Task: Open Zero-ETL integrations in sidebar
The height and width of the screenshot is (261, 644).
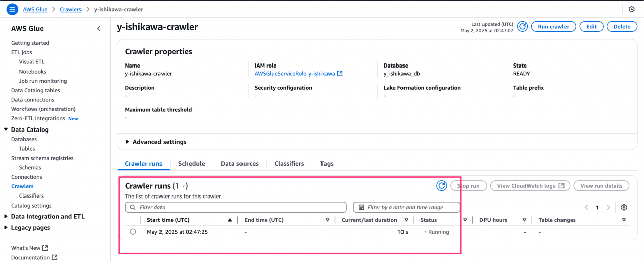Action: 38,119
